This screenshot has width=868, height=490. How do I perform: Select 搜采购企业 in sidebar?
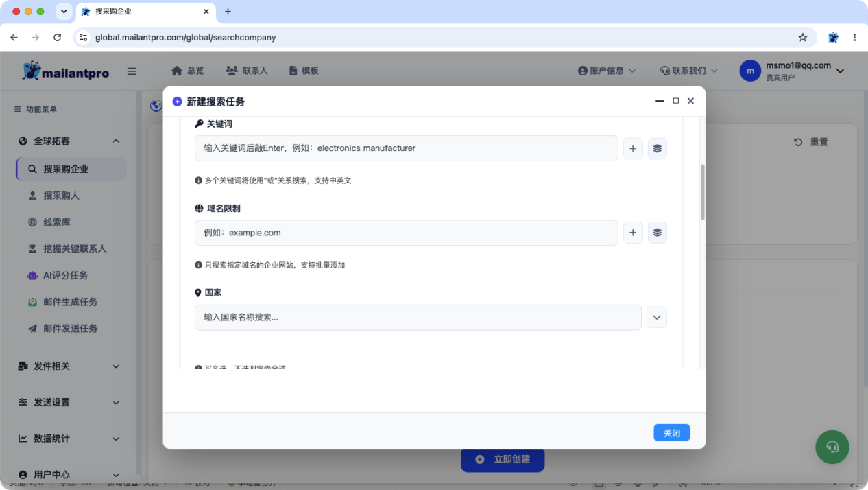pos(71,169)
